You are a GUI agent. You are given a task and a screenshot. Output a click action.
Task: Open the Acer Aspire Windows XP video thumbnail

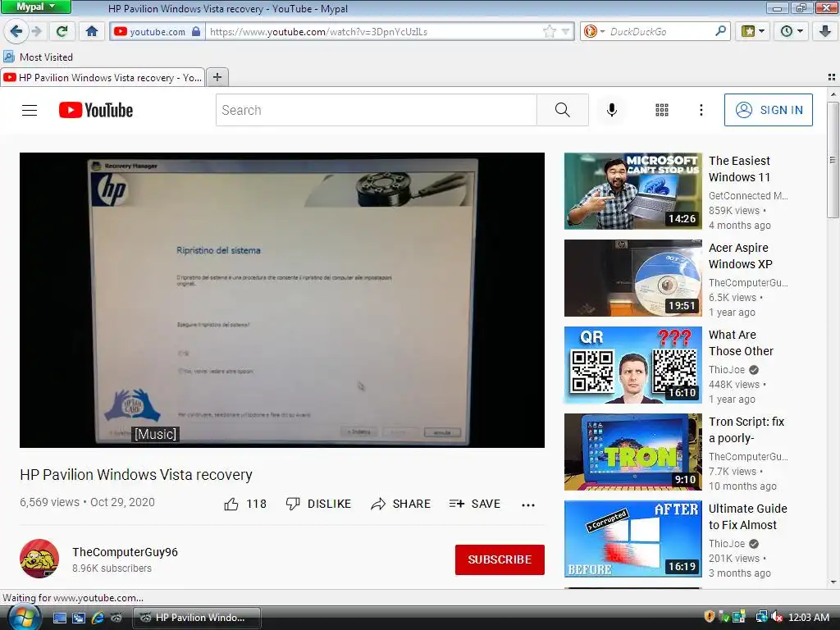click(632, 278)
